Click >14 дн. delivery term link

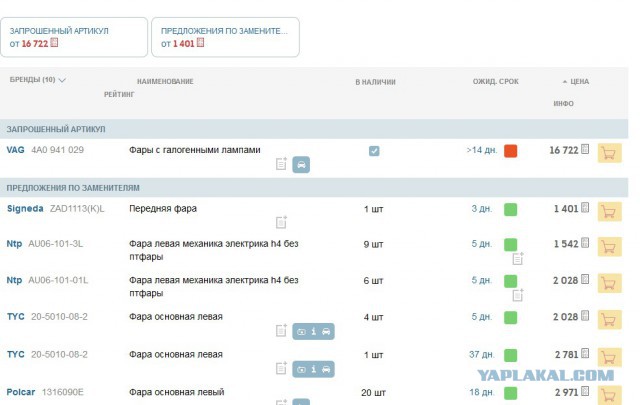(482, 150)
